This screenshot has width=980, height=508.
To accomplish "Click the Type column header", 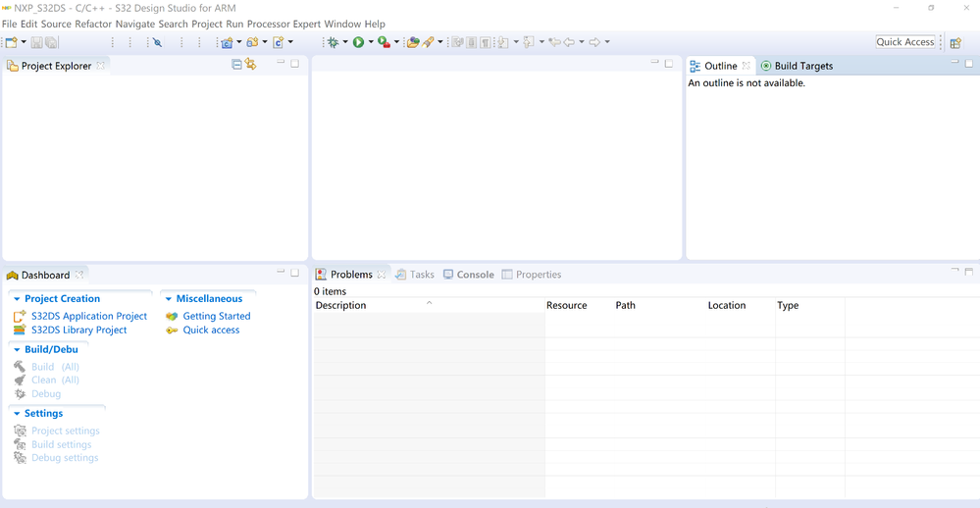I will click(x=810, y=305).
